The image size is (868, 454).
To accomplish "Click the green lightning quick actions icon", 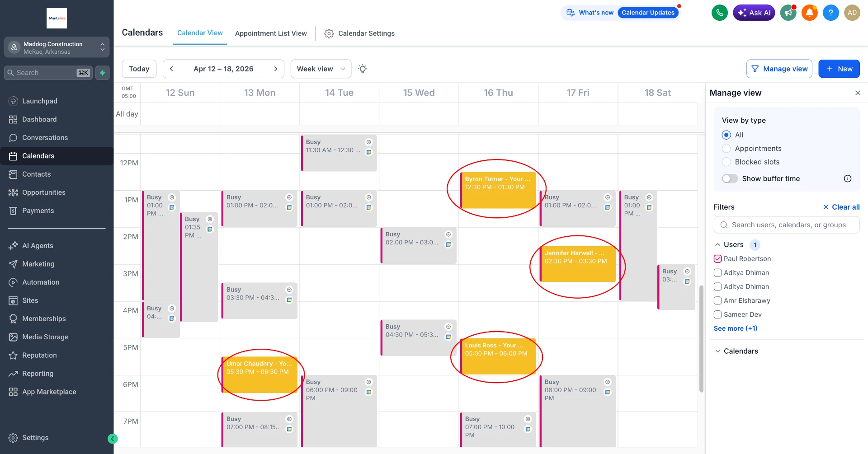I will point(103,73).
